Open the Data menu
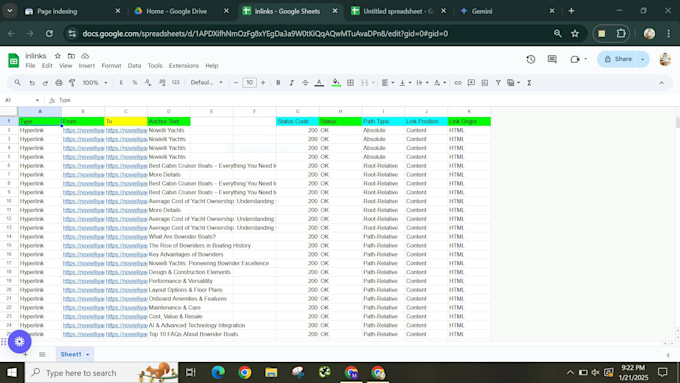The image size is (680, 383). 134,65
